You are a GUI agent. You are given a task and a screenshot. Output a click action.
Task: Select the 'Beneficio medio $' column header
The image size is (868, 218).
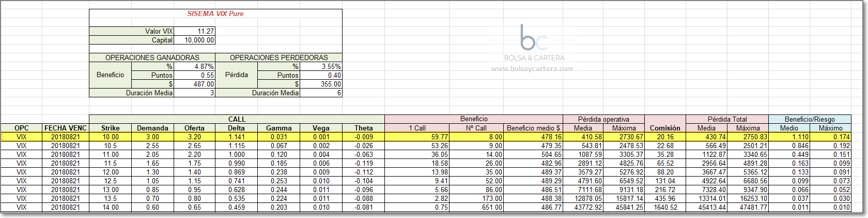coord(533,128)
